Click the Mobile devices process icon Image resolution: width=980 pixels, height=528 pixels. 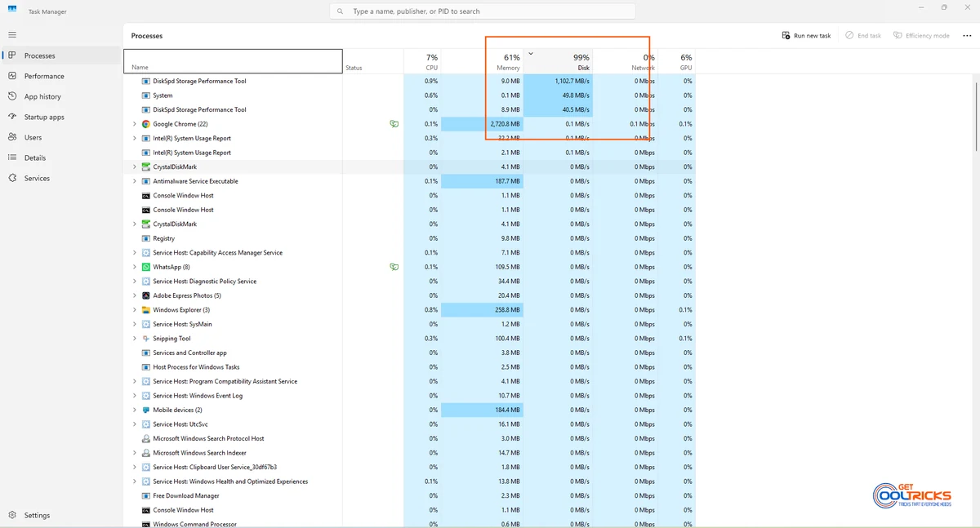(146, 410)
